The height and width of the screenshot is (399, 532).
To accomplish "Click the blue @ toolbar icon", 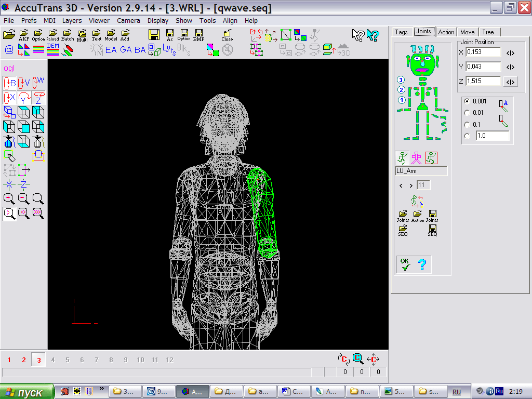I will click(9, 50).
